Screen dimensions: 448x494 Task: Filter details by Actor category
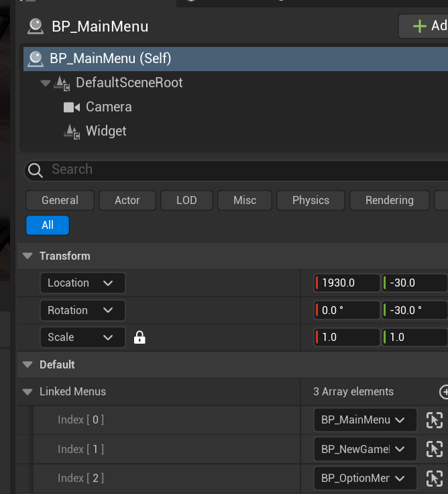coord(127,201)
